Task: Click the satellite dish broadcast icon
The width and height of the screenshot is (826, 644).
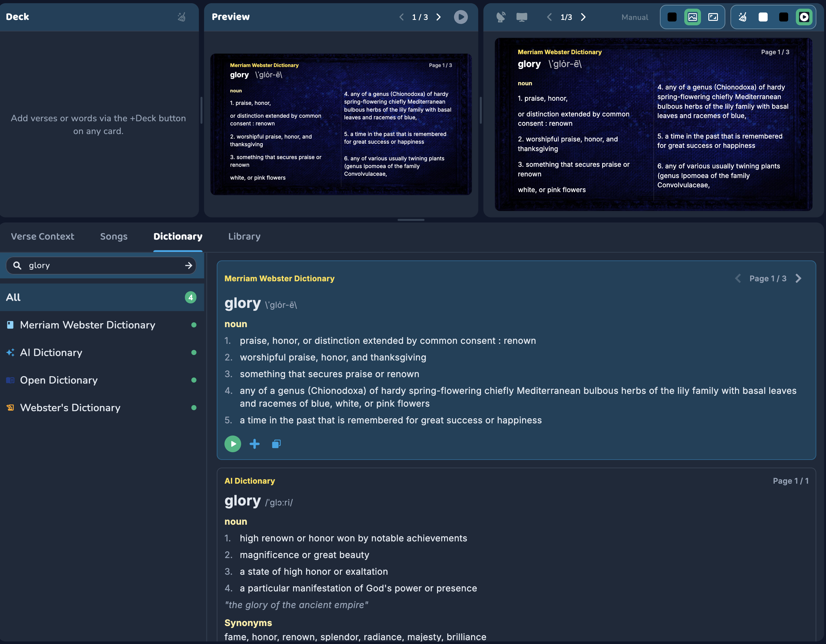Action: 501,17
